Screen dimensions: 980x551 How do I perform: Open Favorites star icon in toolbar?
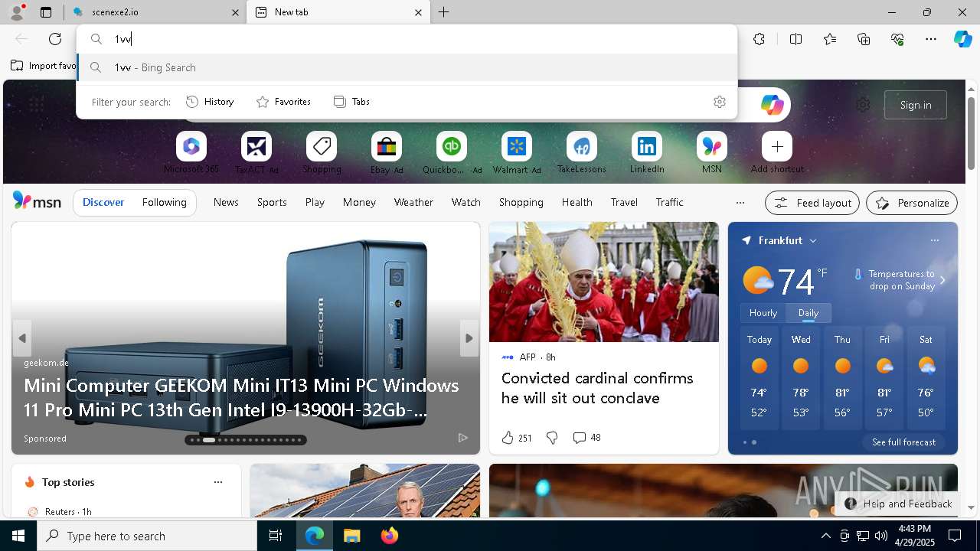point(830,39)
